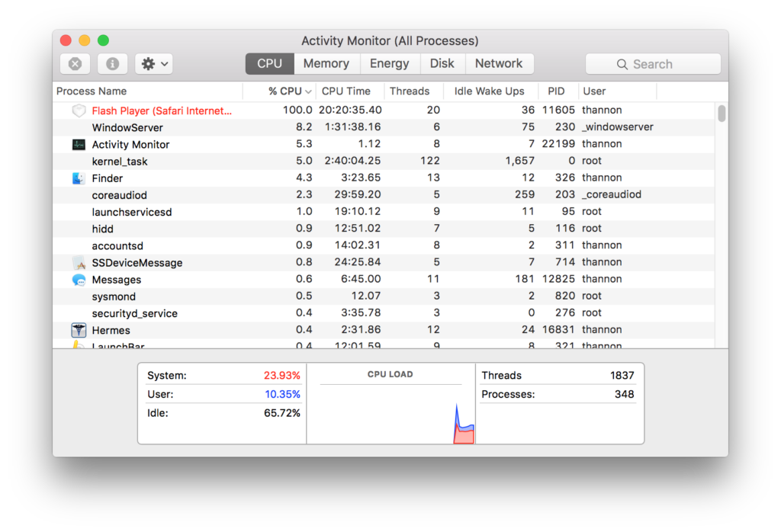This screenshot has width=781, height=532.
Task: Click the _coreaudiod user entry
Action: click(x=612, y=194)
